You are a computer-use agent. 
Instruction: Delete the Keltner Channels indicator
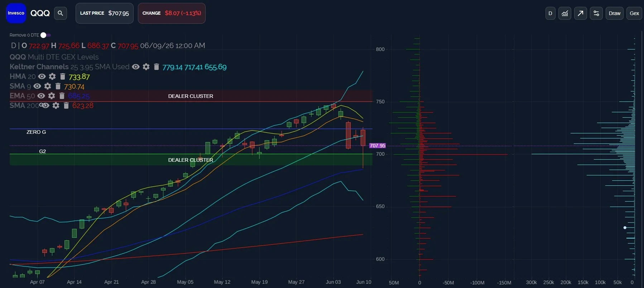[x=156, y=67]
